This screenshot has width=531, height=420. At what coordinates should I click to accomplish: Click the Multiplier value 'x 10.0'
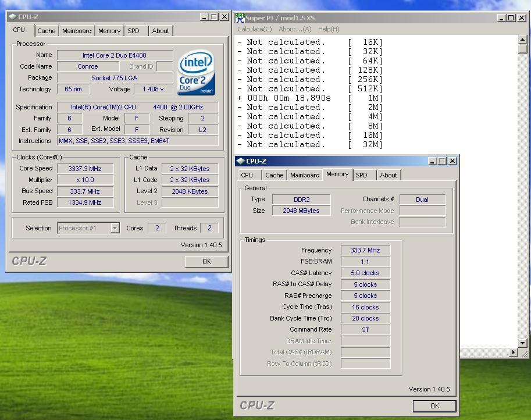click(85, 180)
